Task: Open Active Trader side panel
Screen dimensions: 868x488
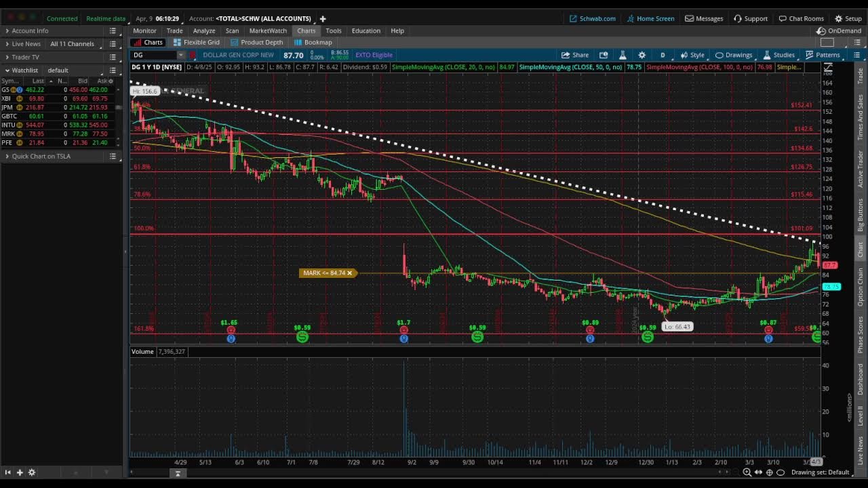Action: click(861, 169)
